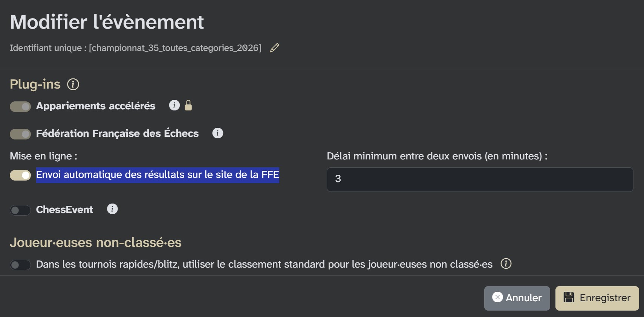The width and height of the screenshot is (644, 317).
Task: Click the X icon inside the Annuler button
Action: point(498,298)
